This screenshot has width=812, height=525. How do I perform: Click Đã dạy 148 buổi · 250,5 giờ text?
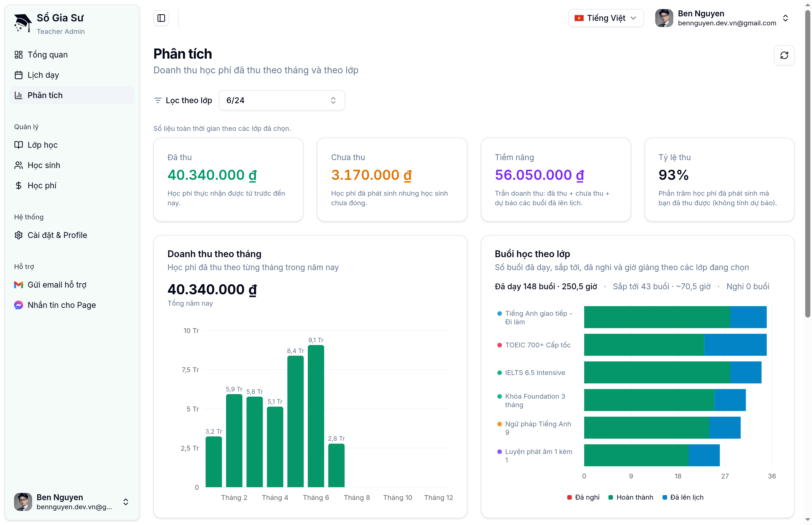click(x=546, y=286)
